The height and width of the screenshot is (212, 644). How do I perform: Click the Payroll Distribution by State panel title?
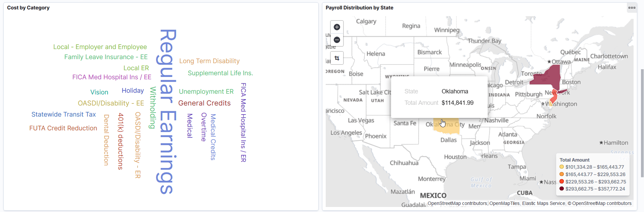(x=360, y=7)
